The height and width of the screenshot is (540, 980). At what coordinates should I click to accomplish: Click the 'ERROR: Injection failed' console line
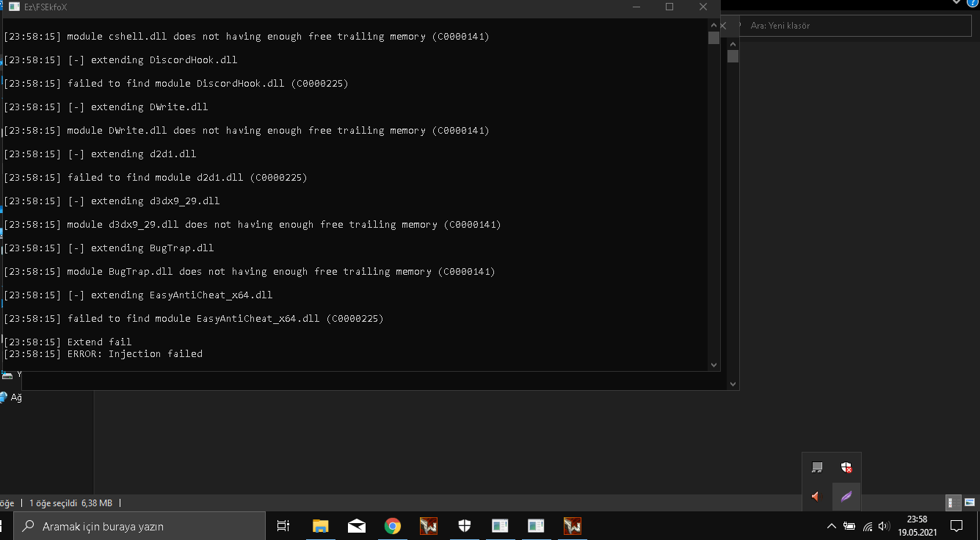click(x=103, y=354)
